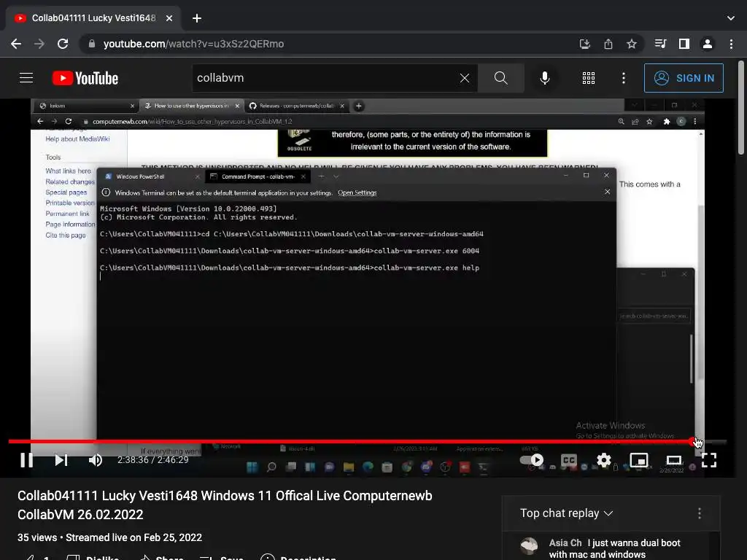Click the SIGN IN button
Viewport: 747px width, 560px height.
(x=684, y=77)
